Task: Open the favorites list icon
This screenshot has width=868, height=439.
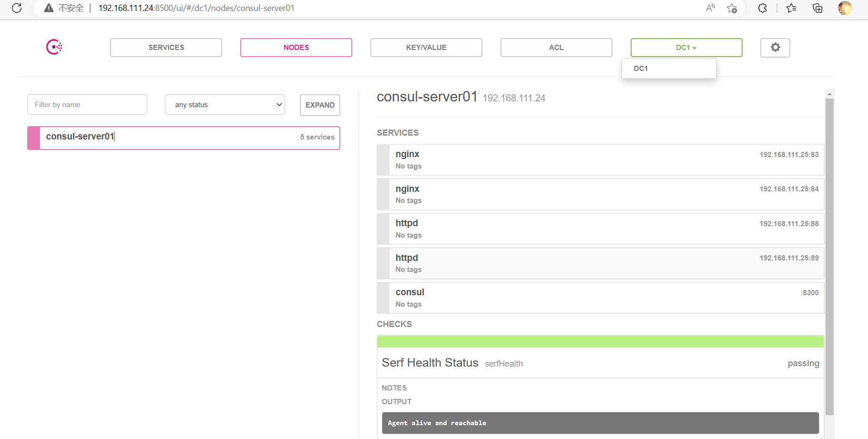Action: pos(791,8)
